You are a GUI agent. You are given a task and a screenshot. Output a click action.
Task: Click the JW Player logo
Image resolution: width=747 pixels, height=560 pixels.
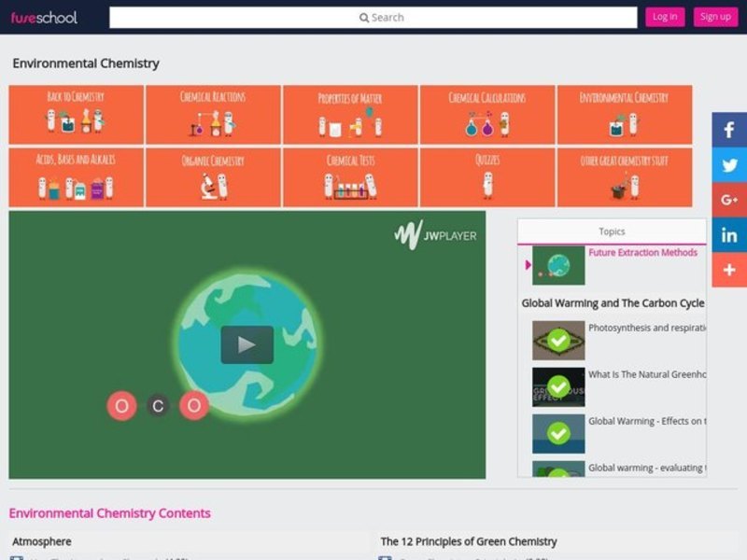coord(435,235)
